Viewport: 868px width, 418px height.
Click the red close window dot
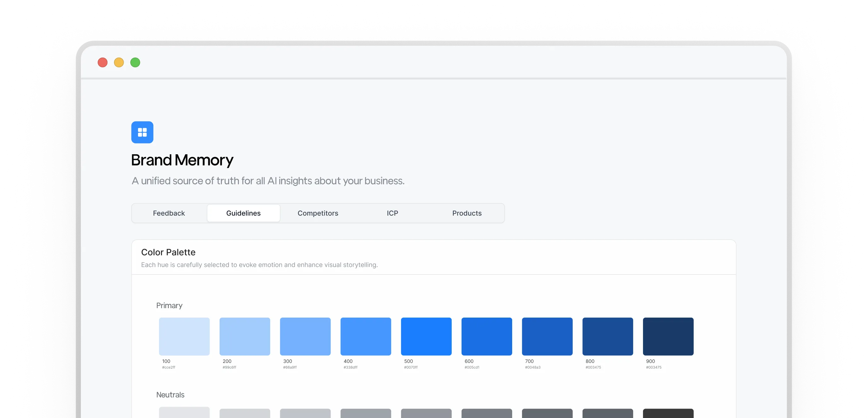click(x=102, y=63)
